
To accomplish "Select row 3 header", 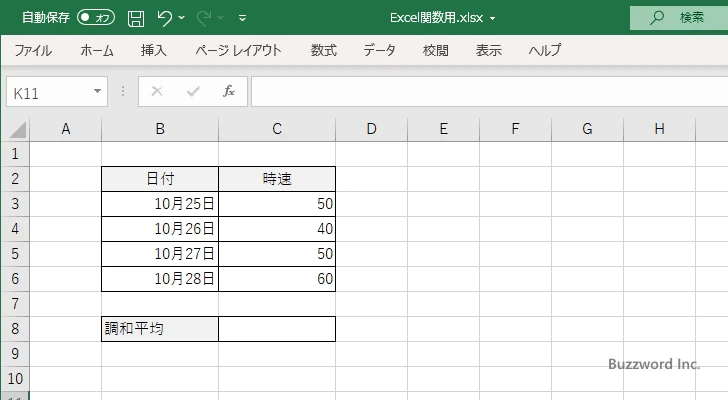I will [15, 204].
